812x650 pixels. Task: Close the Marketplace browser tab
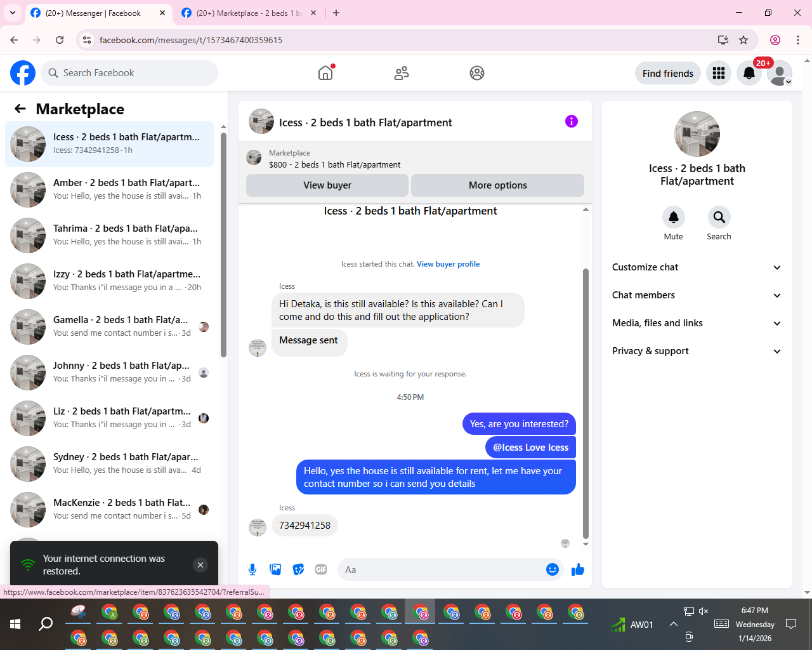[313, 13]
